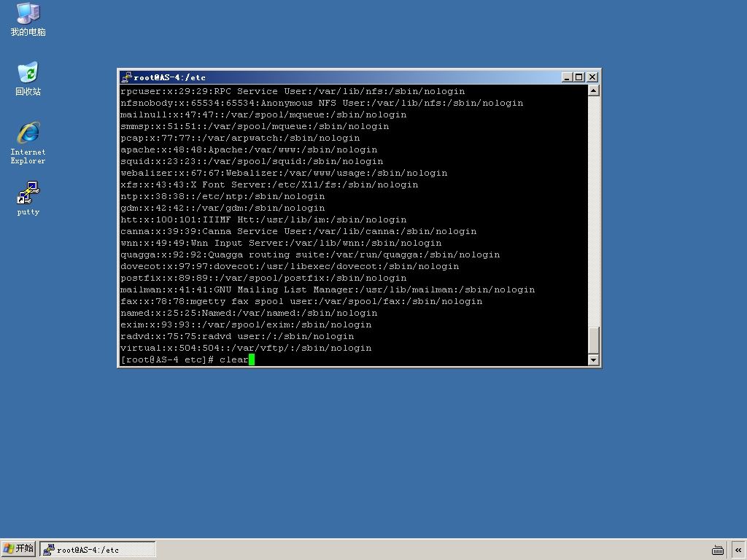Click the terminal scrollbar thumb
The height and width of the screenshot is (560, 747).
click(593, 341)
